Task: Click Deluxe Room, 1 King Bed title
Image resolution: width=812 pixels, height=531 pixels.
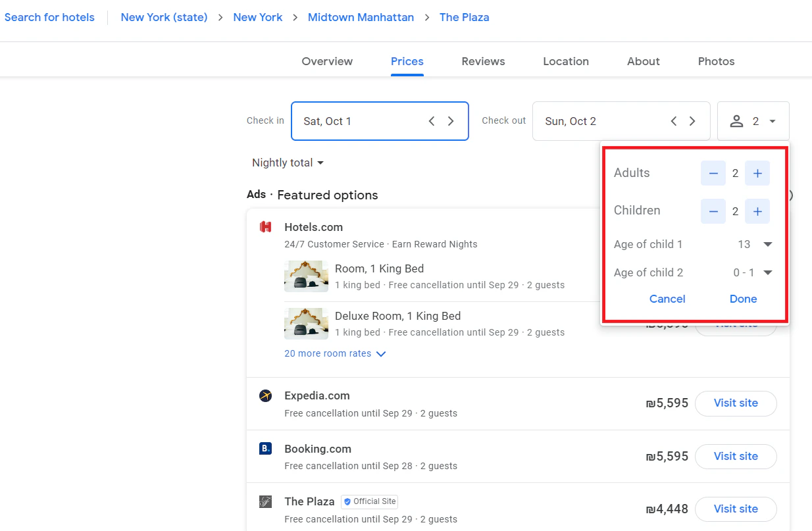Action: 397,316
